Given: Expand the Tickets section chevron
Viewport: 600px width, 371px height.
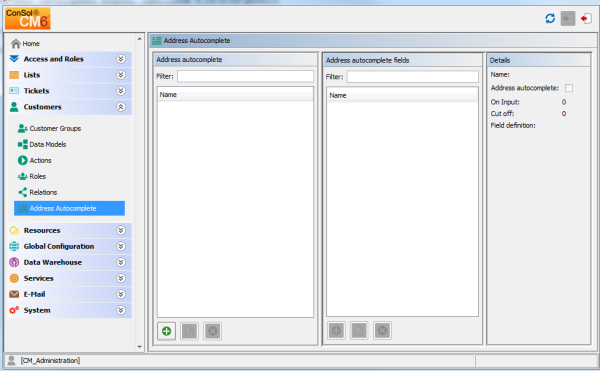Looking at the screenshot, I should click(121, 91).
